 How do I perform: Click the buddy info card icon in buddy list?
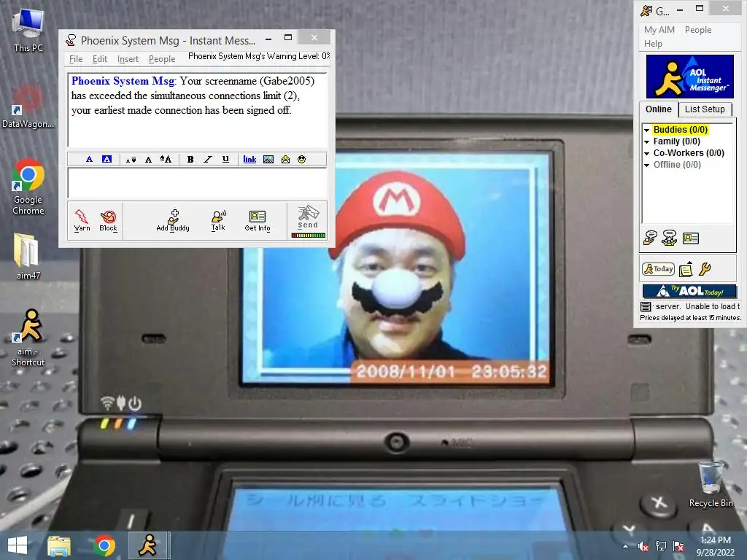click(690, 238)
